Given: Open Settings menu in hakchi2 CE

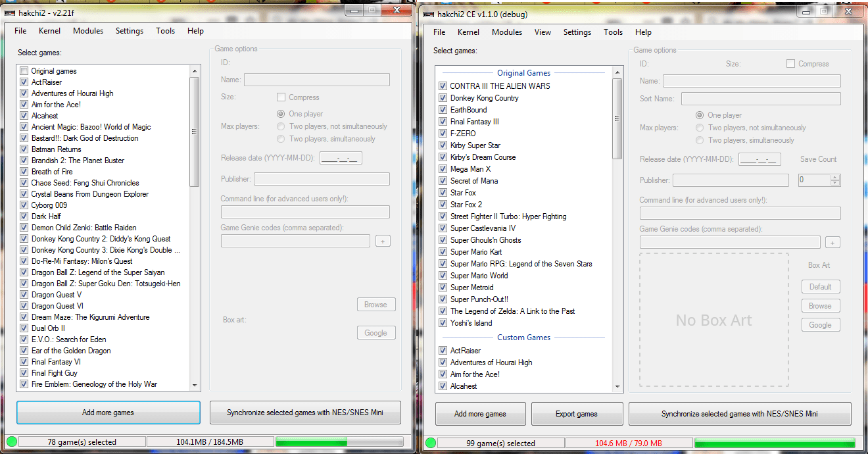Looking at the screenshot, I should (577, 32).
